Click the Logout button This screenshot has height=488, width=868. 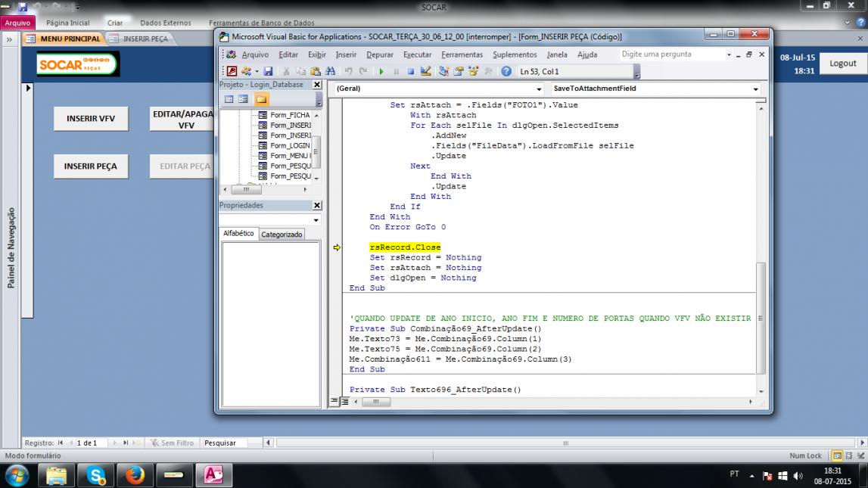[x=842, y=64]
